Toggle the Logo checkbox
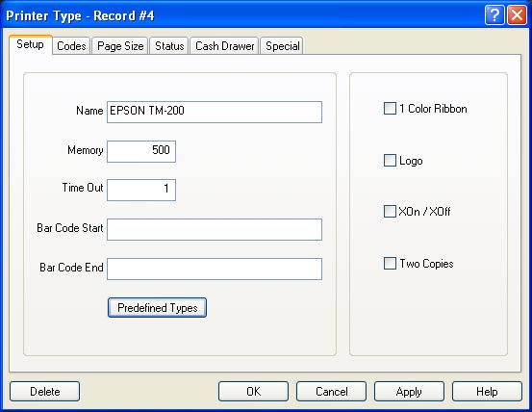 pos(390,161)
